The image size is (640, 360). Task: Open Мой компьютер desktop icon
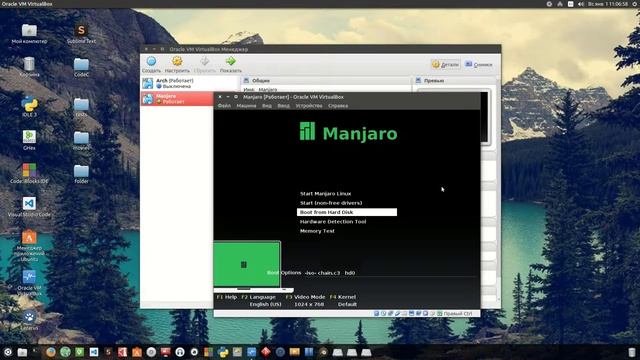tap(29, 33)
